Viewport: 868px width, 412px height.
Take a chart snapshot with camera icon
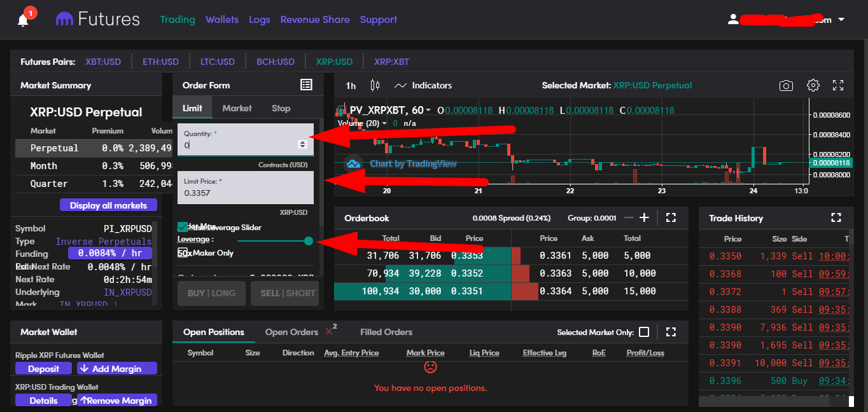point(786,85)
